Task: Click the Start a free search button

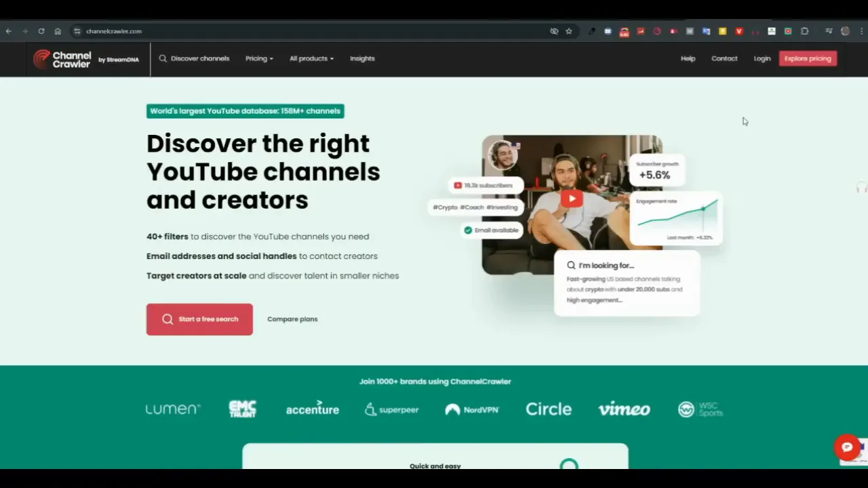Action: [x=199, y=319]
